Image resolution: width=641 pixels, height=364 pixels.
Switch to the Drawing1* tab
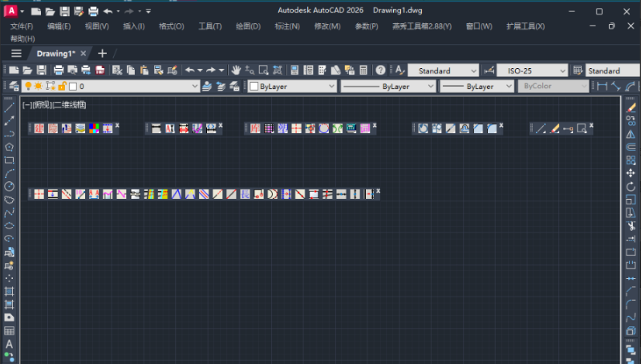(x=56, y=54)
